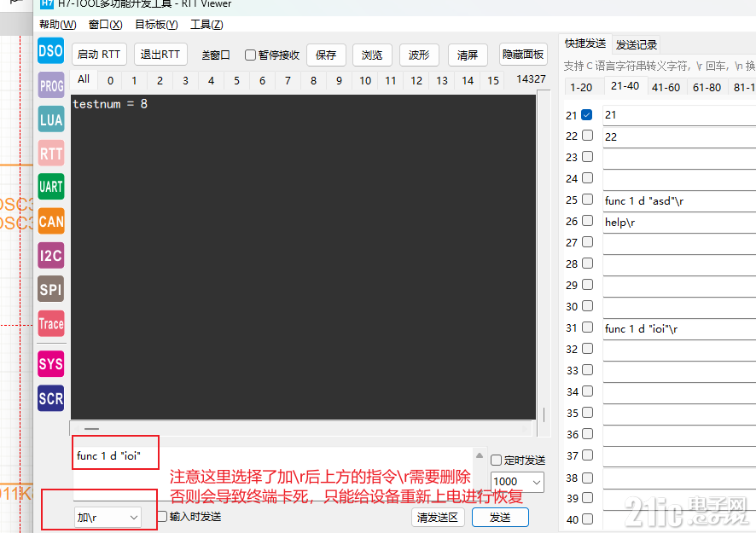Select the 61-80 range tab
The height and width of the screenshot is (533, 756).
707,87
